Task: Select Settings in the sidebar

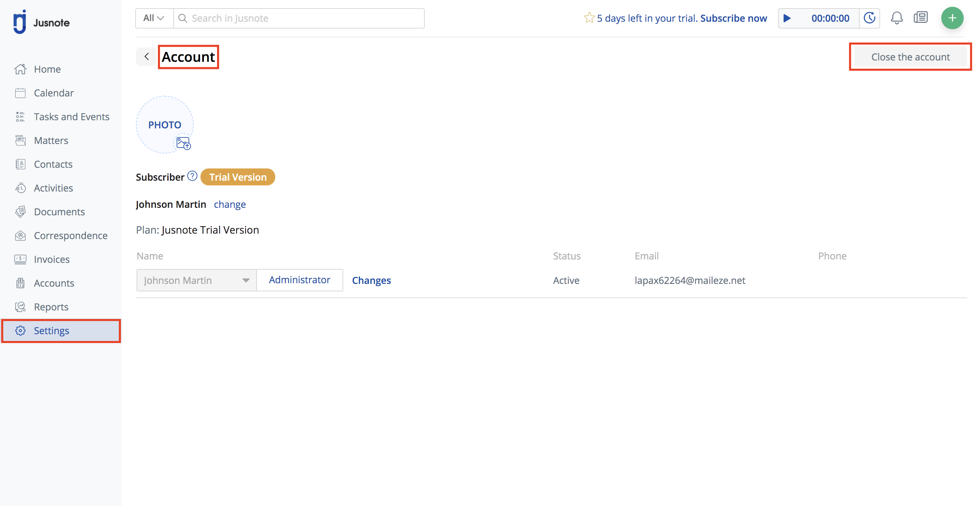Action: coord(61,331)
